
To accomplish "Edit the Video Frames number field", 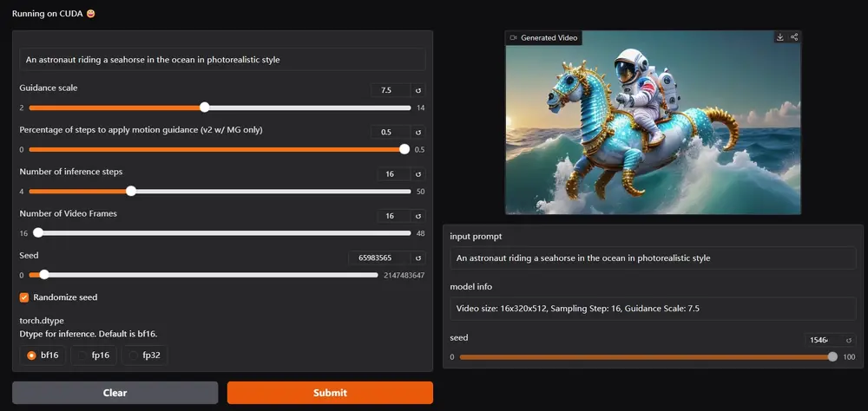I will click(x=394, y=216).
